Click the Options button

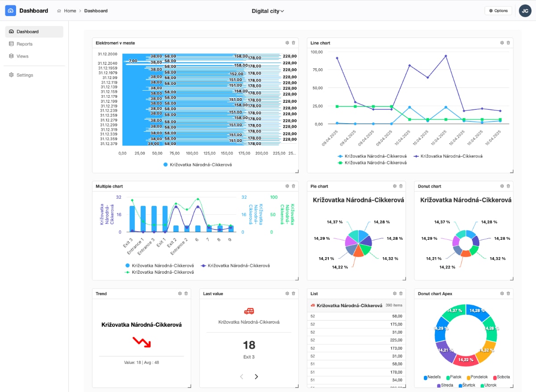pyautogui.click(x=498, y=10)
